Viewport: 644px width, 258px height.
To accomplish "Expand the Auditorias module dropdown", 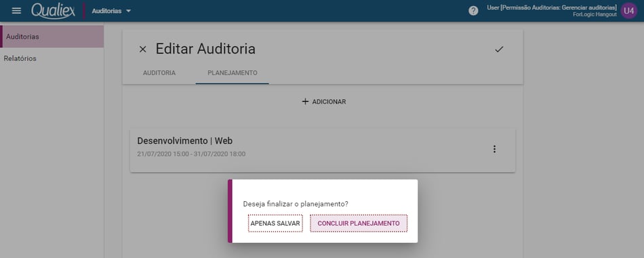I will click(x=111, y=11).
